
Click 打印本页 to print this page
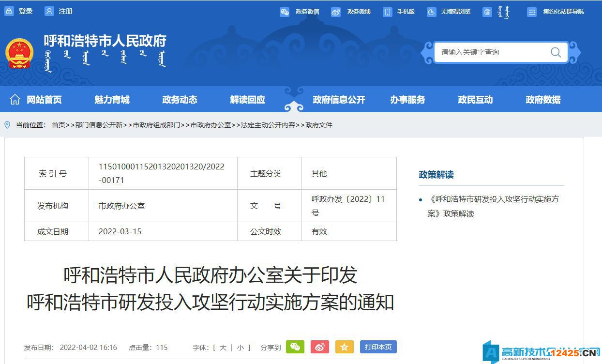pyautogui.click(x=378, y=347)
